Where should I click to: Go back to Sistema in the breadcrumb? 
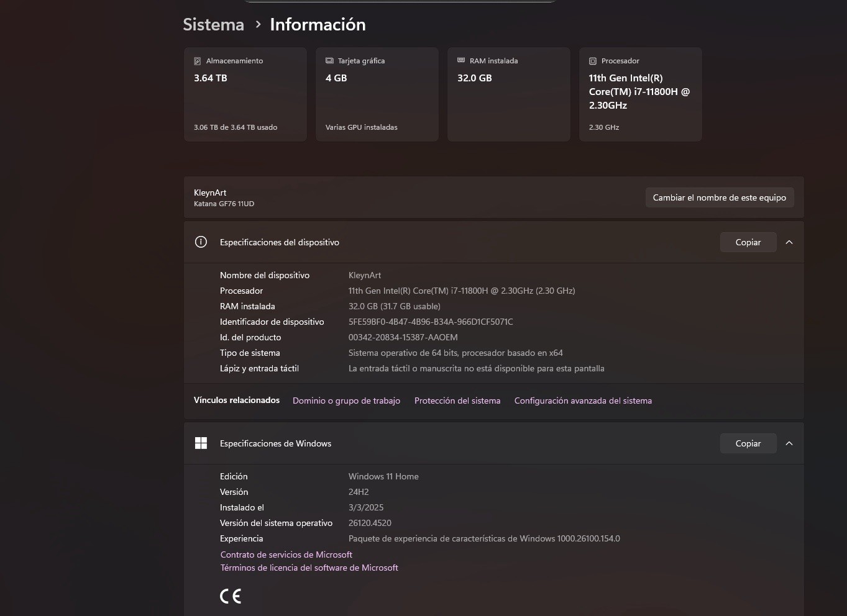tap(213, 24)
